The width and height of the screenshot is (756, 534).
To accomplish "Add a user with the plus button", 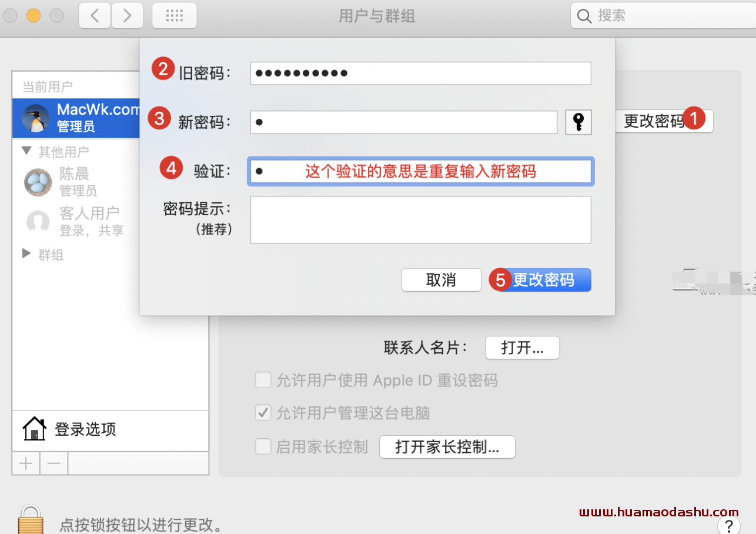I will tap(26, 463).
